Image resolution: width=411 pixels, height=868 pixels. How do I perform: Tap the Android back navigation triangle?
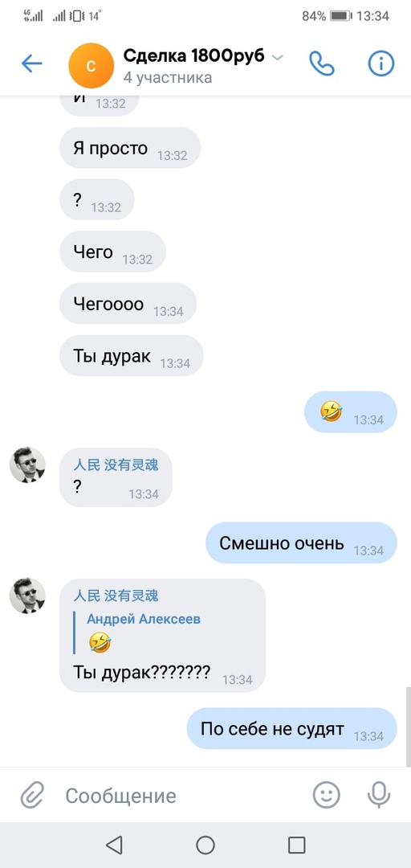(114, 845)
